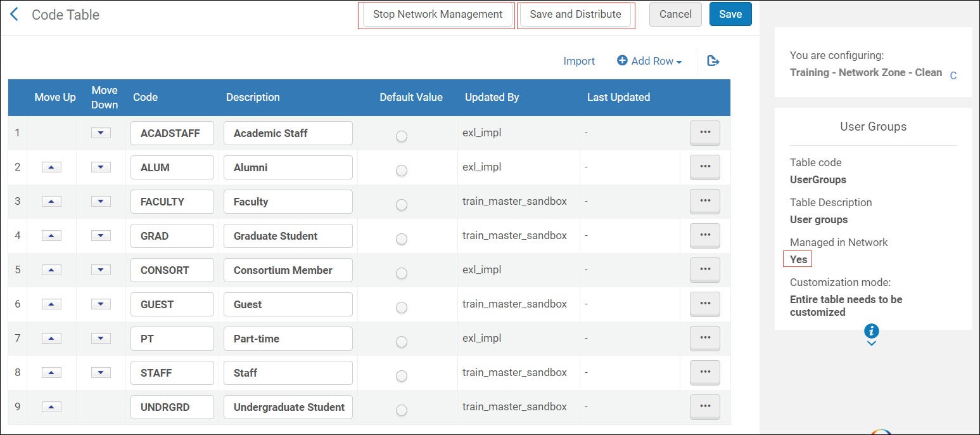980x435 pixels.
Task: Click the back arrow beside Code Table
Action: coord(15,15)
